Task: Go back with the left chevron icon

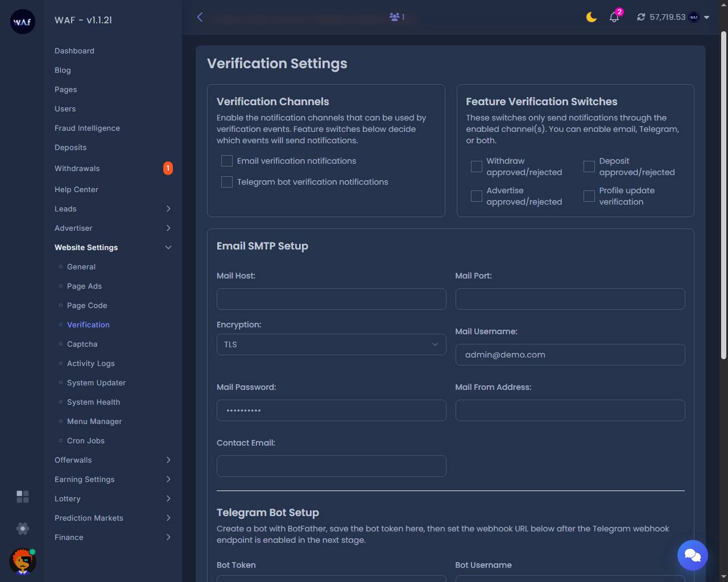Action: (x=200, y=17)
